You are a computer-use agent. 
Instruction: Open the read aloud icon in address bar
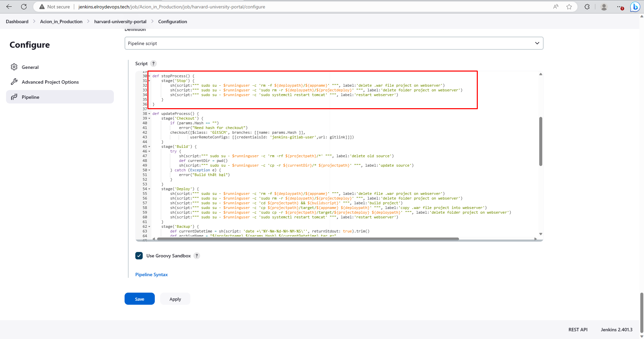[x=556, y=7]
